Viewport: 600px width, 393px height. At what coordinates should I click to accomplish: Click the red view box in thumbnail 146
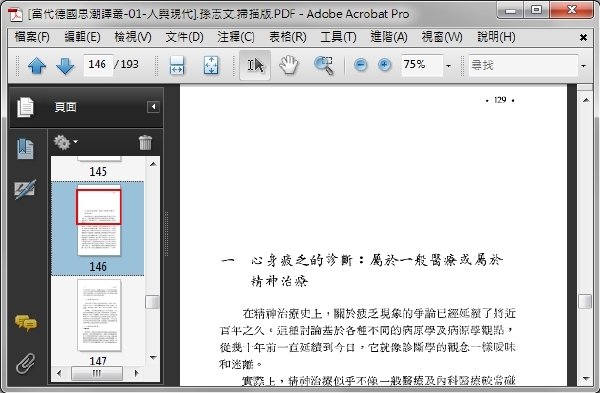(x=99, y=207)
